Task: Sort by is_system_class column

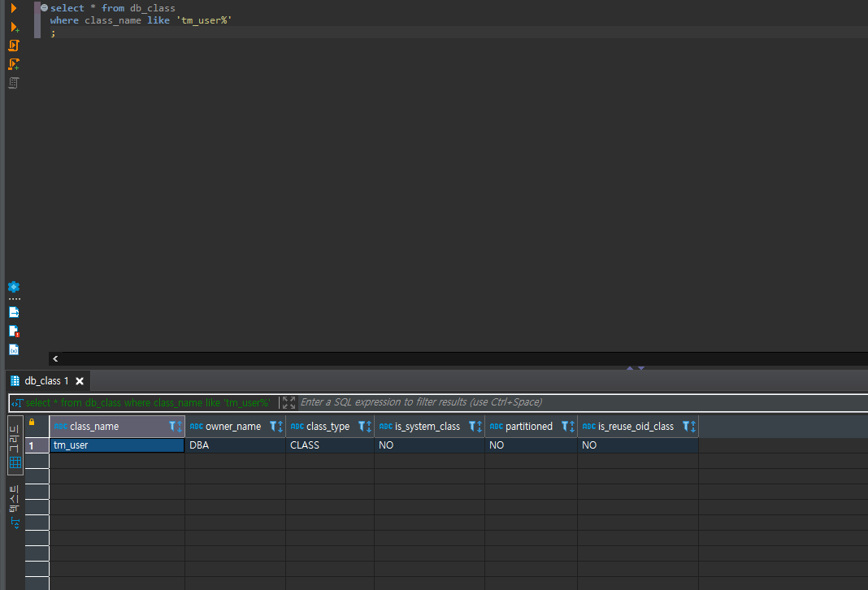Action: click(480, 426)
